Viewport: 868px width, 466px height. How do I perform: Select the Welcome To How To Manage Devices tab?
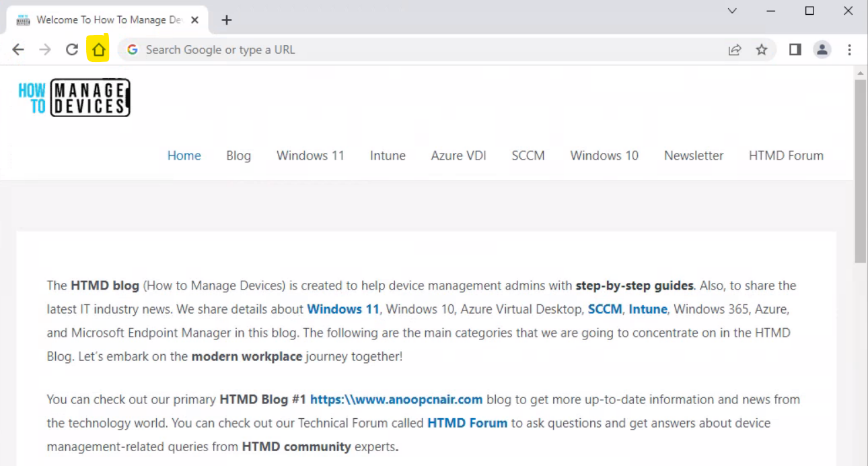(108, 20)
